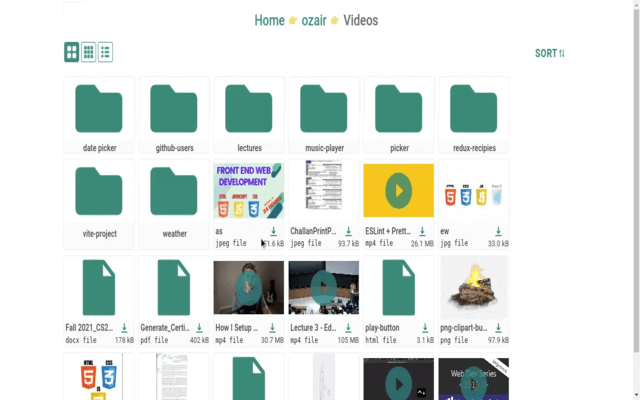640x400 pixels.
Task: Open the ChallanPrintP document thumbnail
Action: (x=324, y=186)
